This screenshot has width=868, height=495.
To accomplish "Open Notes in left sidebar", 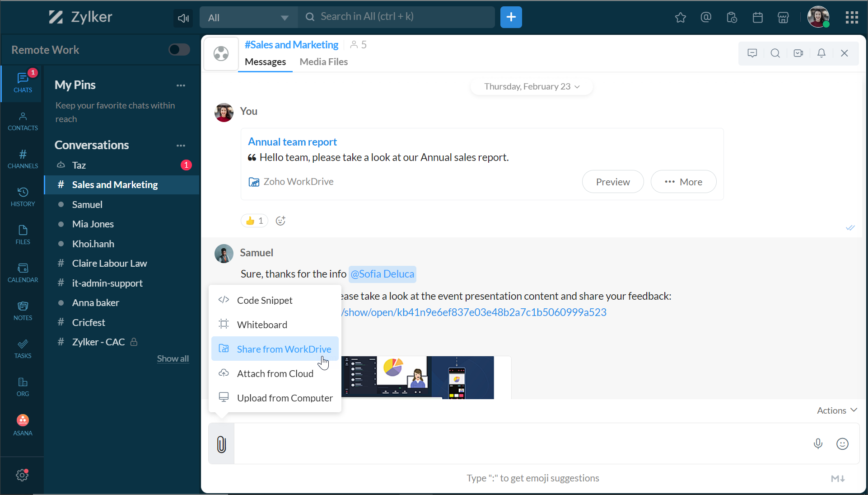I will (x=23, y=311).
